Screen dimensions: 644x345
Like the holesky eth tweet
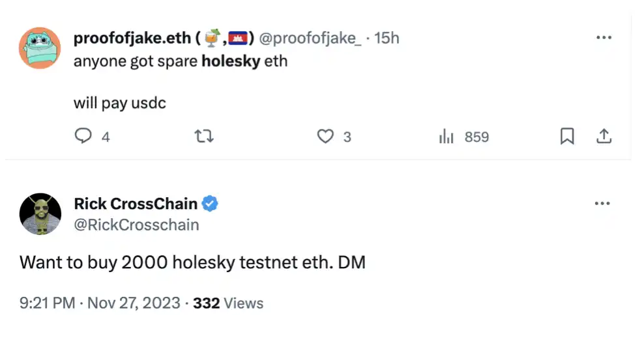[x=325, y=137]
